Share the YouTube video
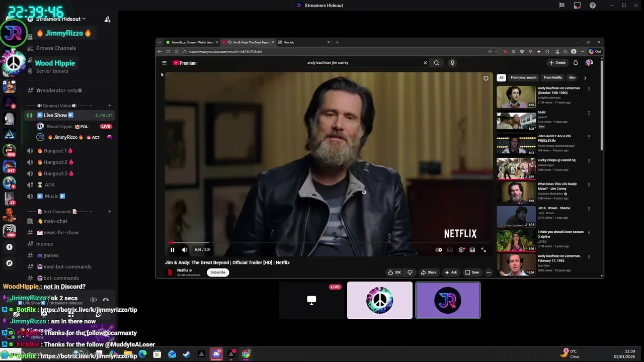 click(x=429, y=273)
